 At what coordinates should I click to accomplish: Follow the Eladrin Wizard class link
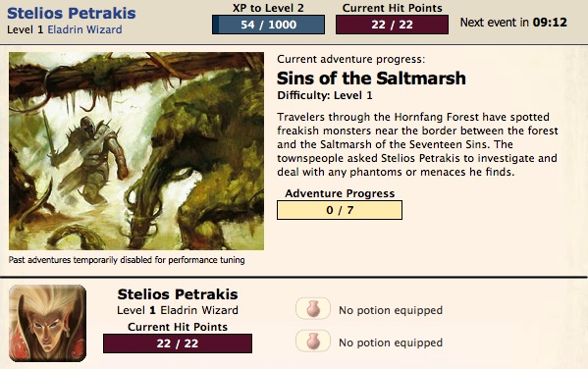coord(84,29)
